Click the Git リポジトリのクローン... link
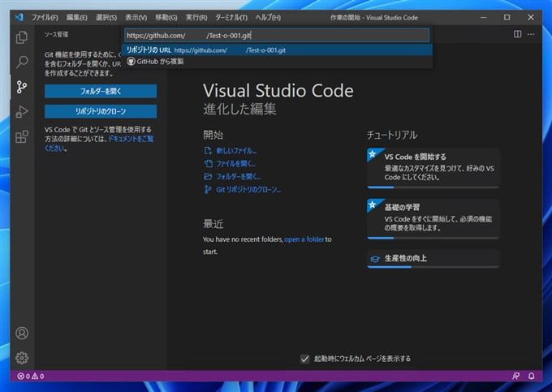The image size is (552, 392). point(248,190)
